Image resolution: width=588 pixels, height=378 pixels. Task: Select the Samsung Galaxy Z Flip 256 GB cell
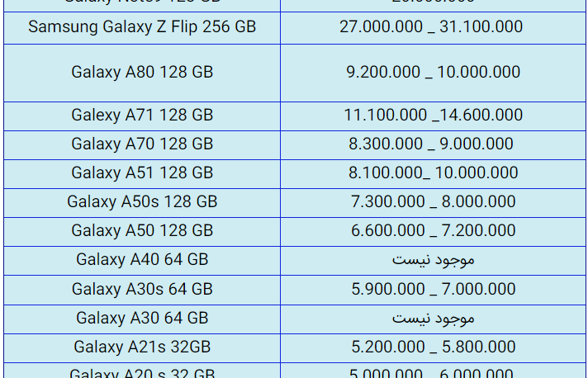pyautogui.click(x=142, y=27)
